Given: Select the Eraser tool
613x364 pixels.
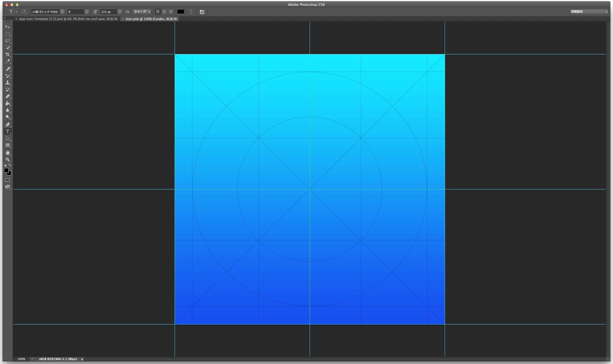Looking at the screenshot, I should click(x=8, y=96).
